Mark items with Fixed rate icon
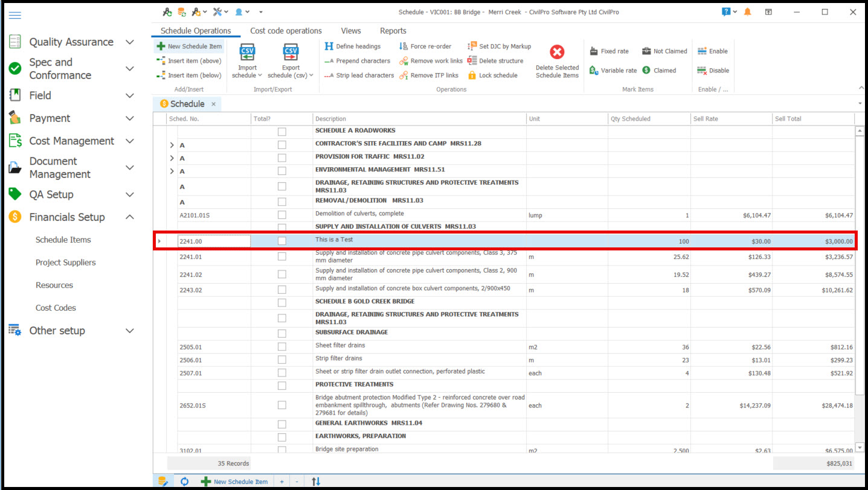 coord(594,51)
